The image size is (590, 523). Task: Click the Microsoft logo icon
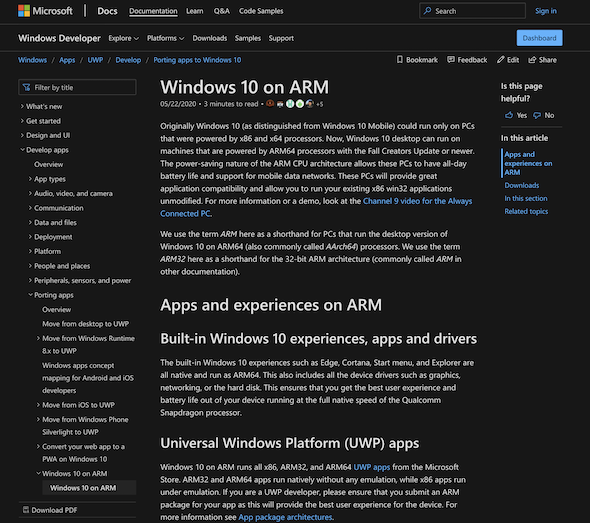(24, 11)
